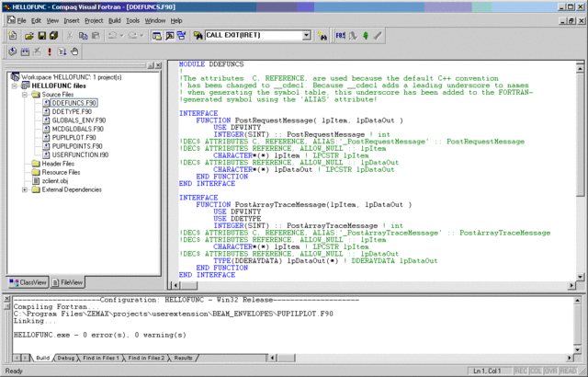This screenshot has height=377, width=588.
Task: Select MCDGLOBALS.F90 in the file tree
Action: 77,129
